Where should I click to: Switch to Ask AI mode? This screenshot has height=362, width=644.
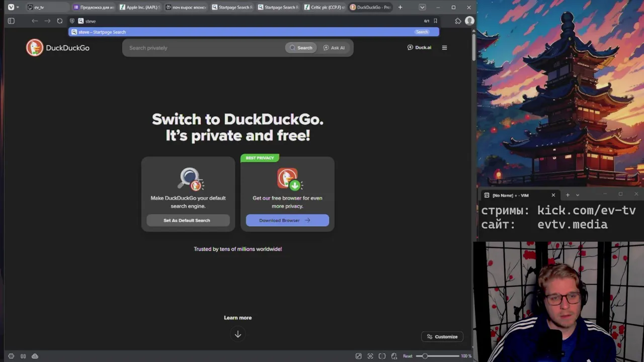coord(334,48)
